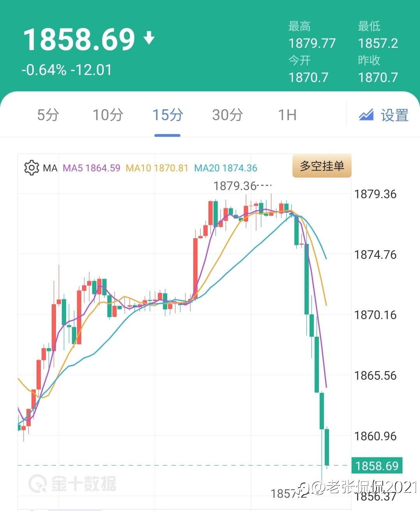Image resolution: width=420 pixels, height=511 pixels.
Task: Tap the current price tag 1858.69 on axis
Action: [377, 466]
